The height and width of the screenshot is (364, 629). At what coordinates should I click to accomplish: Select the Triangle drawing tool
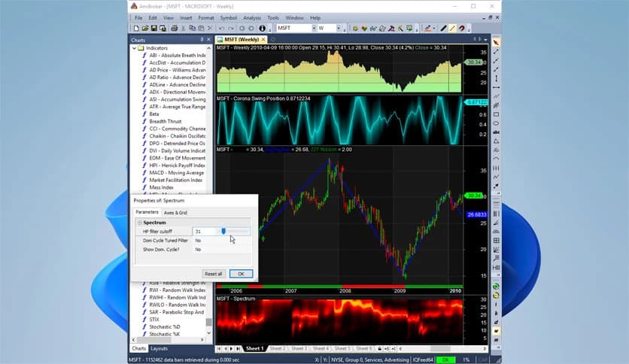pyautogui.click(x=497, y=141)
